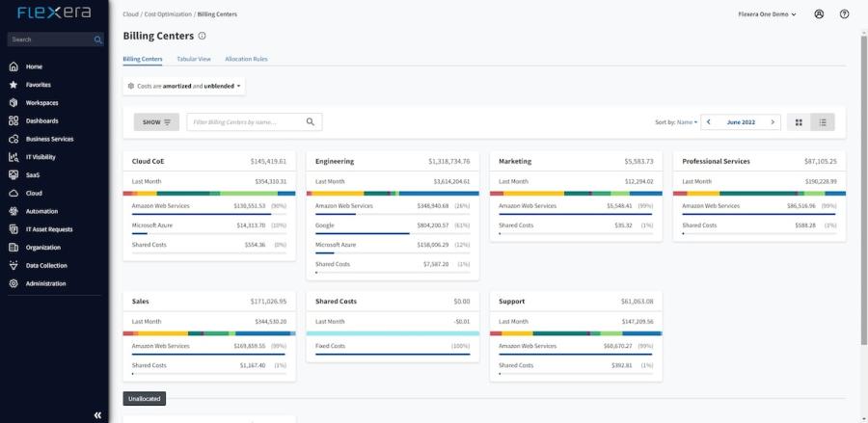Open the Cloud sidebar icon
The height and width of the screenshot is (423, 868).
click(x=14, y=193)
